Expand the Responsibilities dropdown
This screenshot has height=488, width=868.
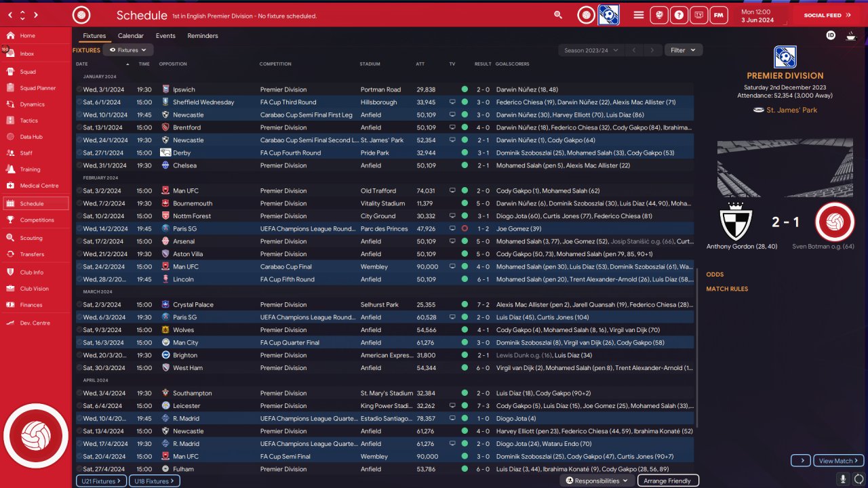597,481
